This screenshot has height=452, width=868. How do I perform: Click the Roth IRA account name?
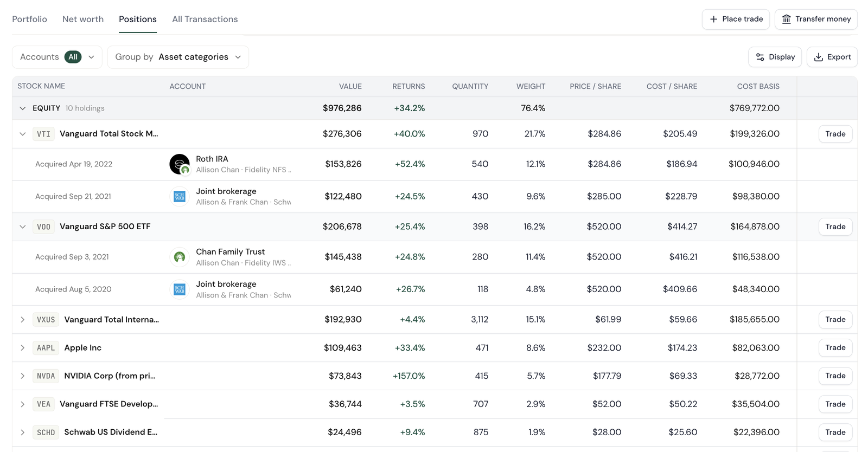pyautogui.click(x=212, y=159)
